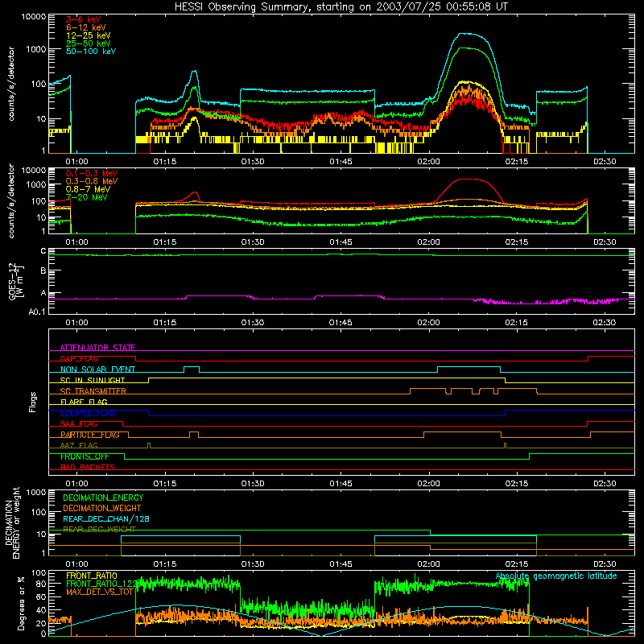Click the 0.3-0.8 MeV legend label

pos(92,181)
